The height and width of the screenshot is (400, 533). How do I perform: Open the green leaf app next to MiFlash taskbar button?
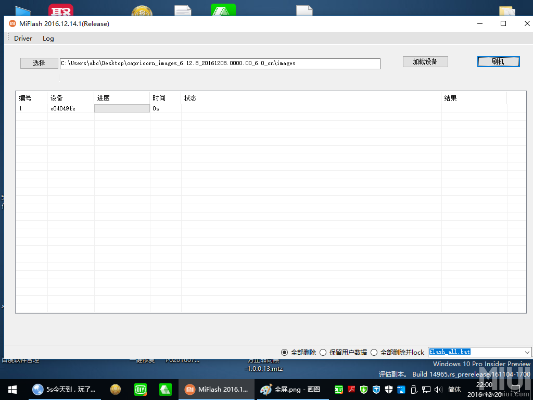(x=165, y=389)
